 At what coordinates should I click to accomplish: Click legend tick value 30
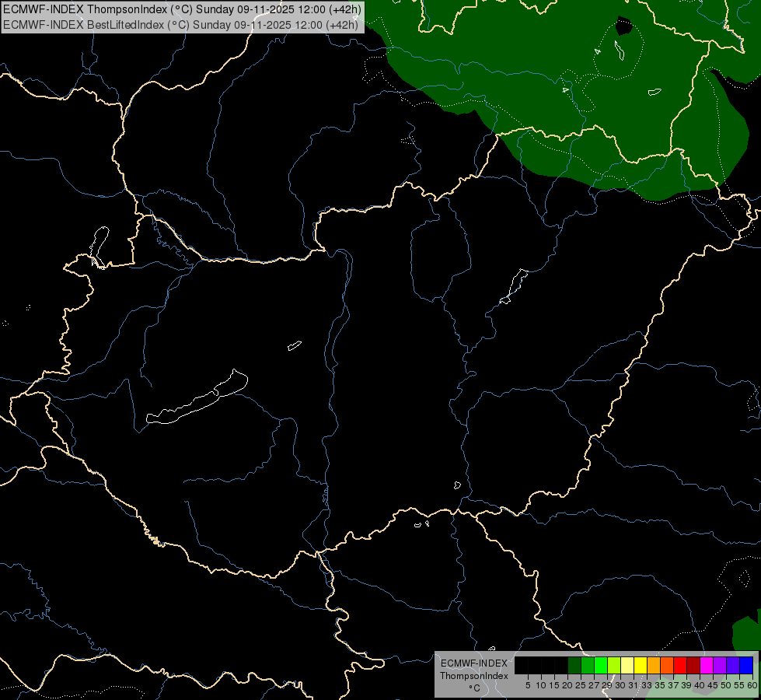(x=620, y=685)
